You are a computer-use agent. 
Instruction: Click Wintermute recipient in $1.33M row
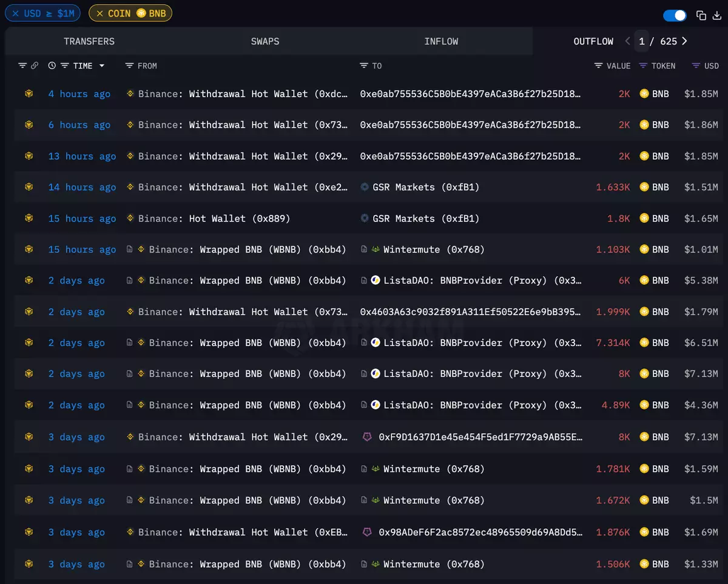coord(434,565)
